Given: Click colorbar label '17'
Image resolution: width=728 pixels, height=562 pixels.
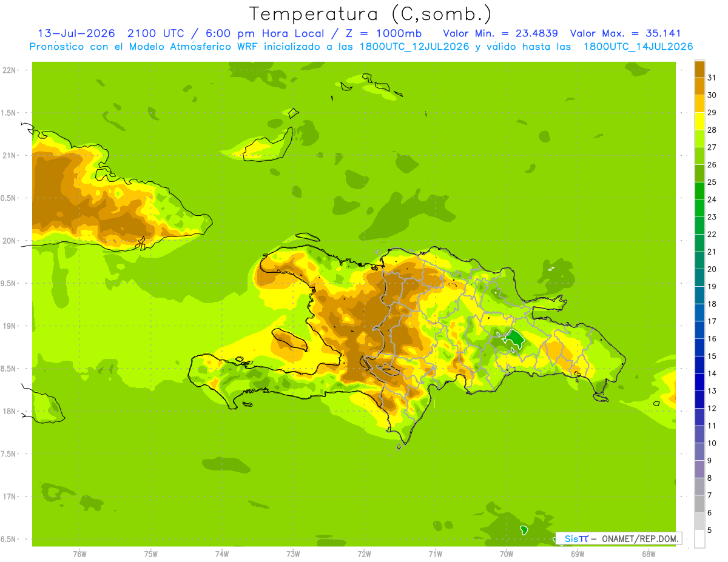Looking at the screenshot, I should 712,321.
